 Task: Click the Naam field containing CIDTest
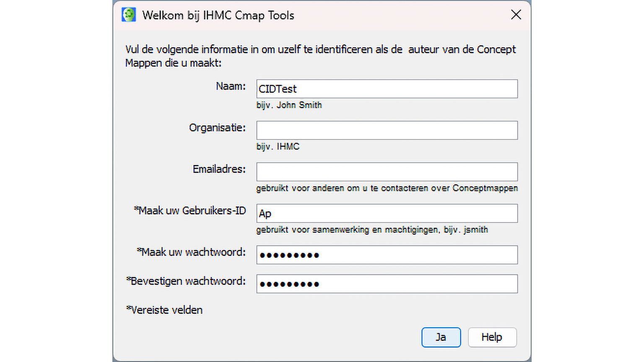(x=387, y=89)
